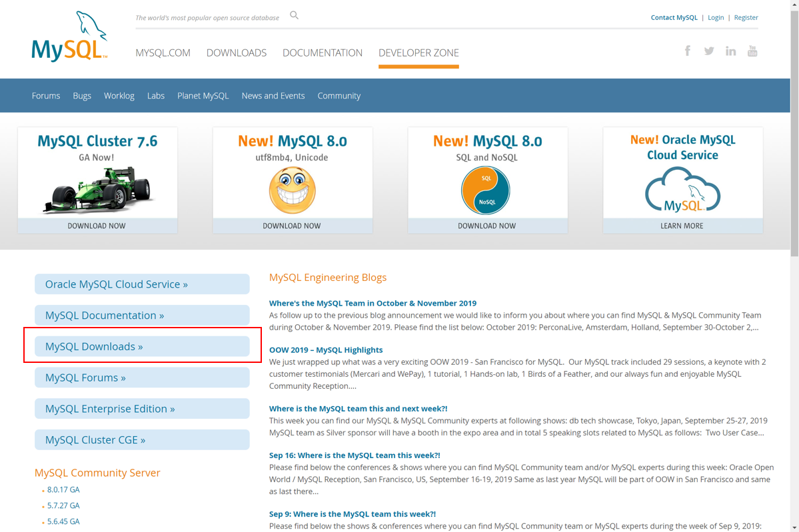Select the 8.0.17 GA version link
Viewport: 799px width, 532px height.
63,490
